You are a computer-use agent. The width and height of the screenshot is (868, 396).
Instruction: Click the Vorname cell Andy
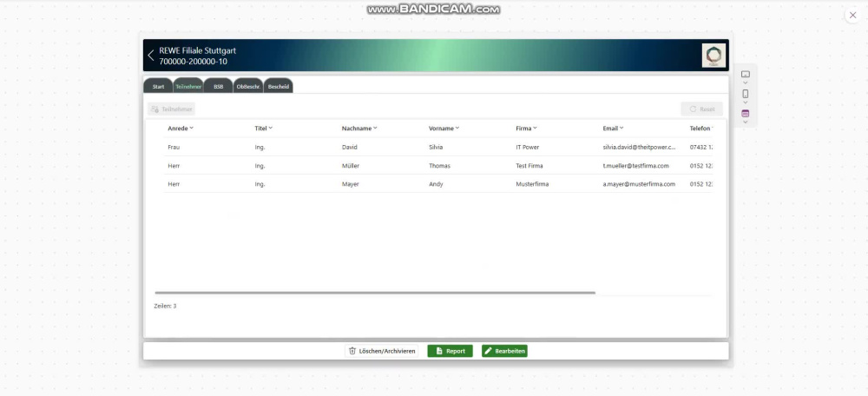(x=436, y=184)
